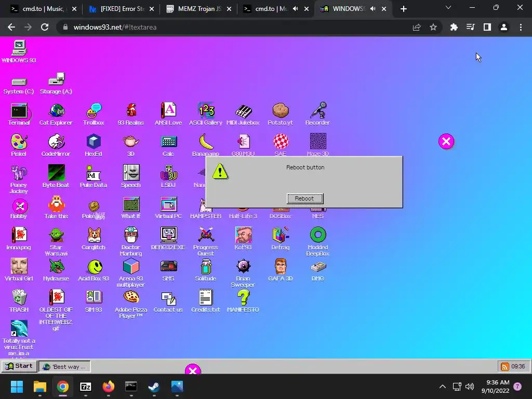Open File Explorer from Windows taskbar
Screen dimensions: 532x399
39,387
